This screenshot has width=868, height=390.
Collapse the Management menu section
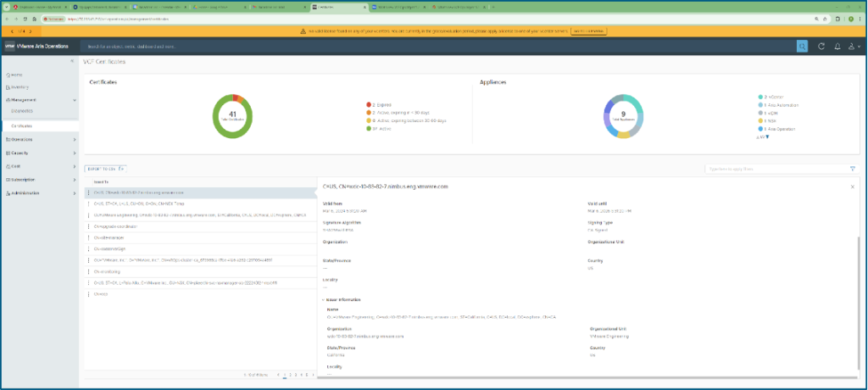pyautogui.click(x=74, y=99)
